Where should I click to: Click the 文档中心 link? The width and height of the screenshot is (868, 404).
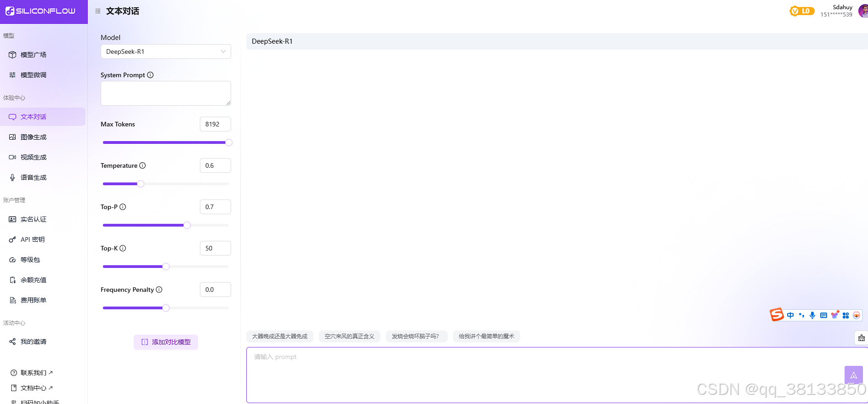(x=32, y=388)
